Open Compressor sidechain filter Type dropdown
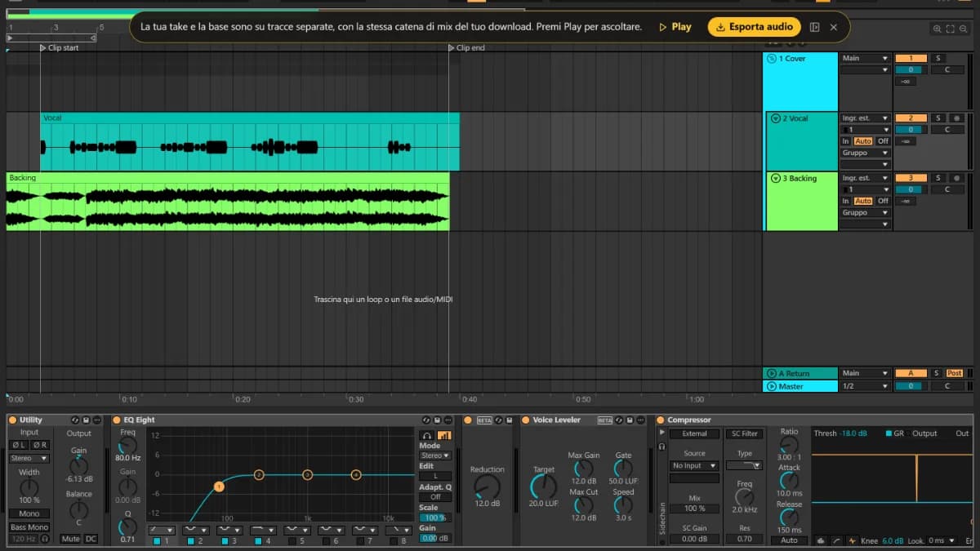The height and width of the screenshot is (551, 980). coord(744,465)
